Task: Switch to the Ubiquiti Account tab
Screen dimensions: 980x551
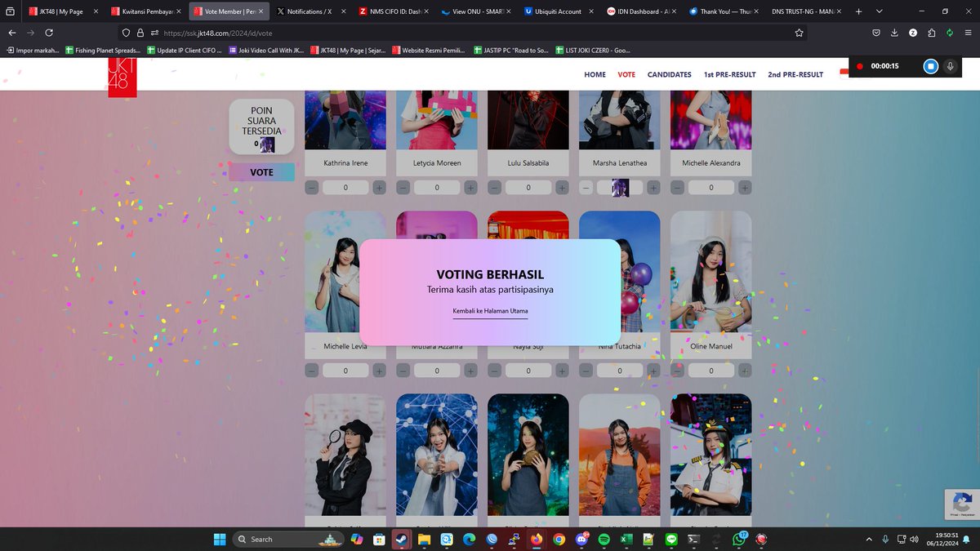Action: coord(559,11)
